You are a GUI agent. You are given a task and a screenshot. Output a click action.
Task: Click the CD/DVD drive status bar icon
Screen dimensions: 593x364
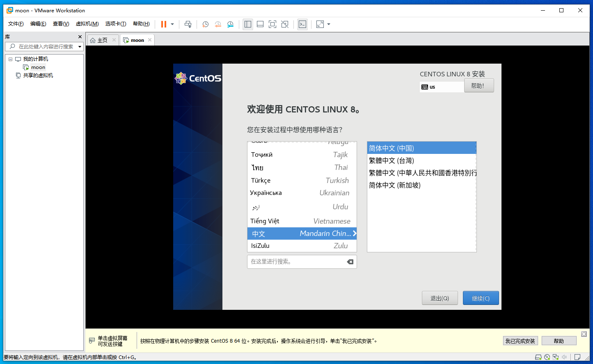[547, 357]
